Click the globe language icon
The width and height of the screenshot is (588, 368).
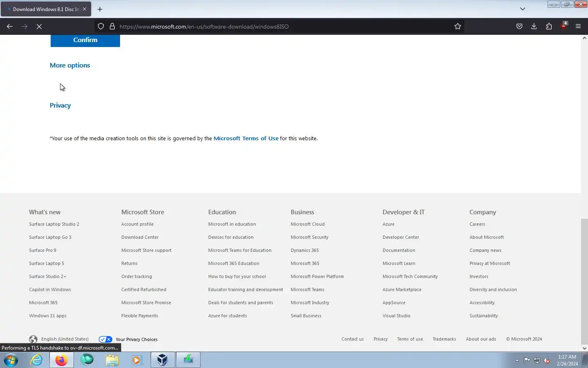coord(33,339)
